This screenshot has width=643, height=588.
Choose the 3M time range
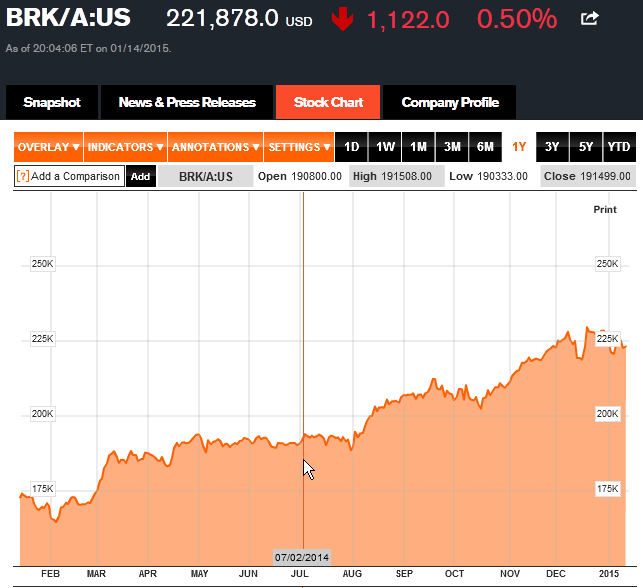[452, 147]
